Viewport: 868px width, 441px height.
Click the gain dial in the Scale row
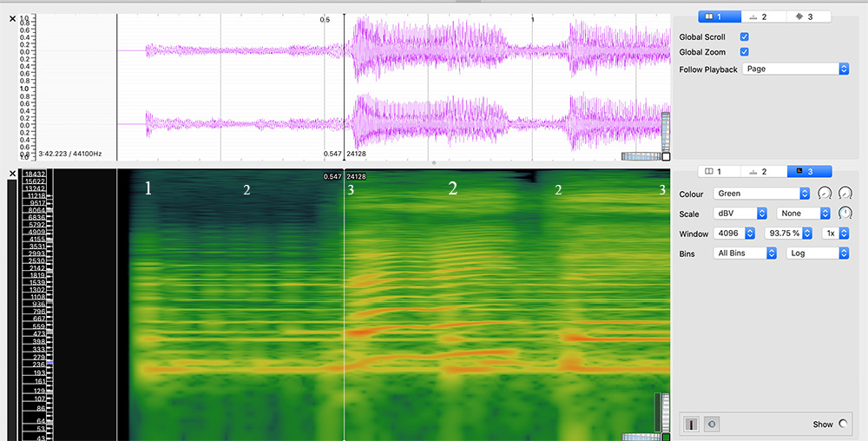[845, 213]
